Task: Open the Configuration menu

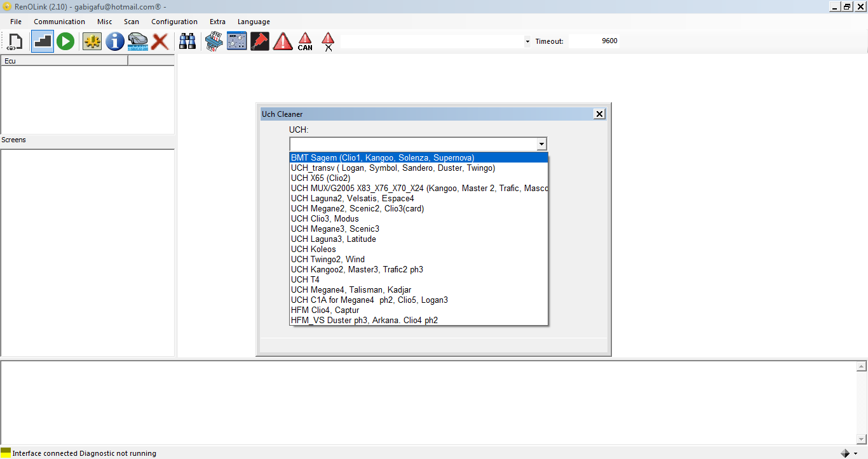Action: (x=174, y=22)
